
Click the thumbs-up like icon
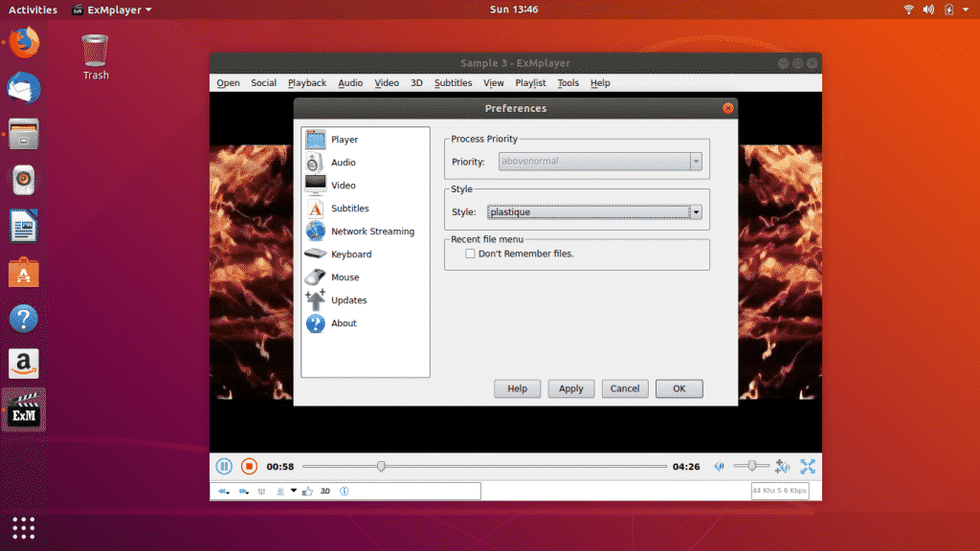pyautogui.click(x=306, y=491)
